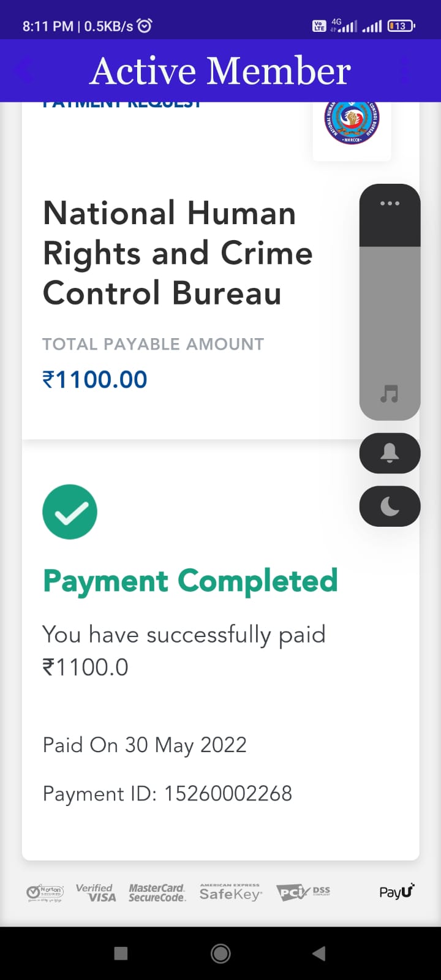Image resolution: width=441 pixels, height=980 pixels.
Task: Tap the back arrow in the header
Action: coord(24,70)
